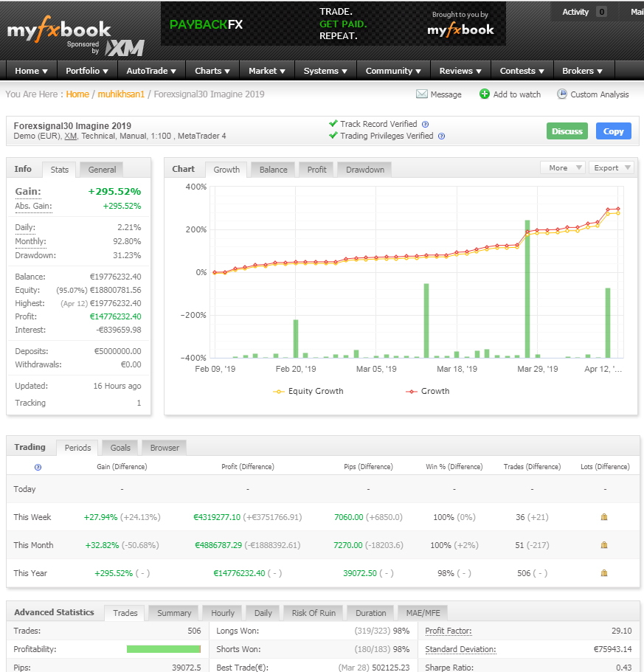Click the lock icon in This Week row
644x672 pixels.
click(604, 517)
